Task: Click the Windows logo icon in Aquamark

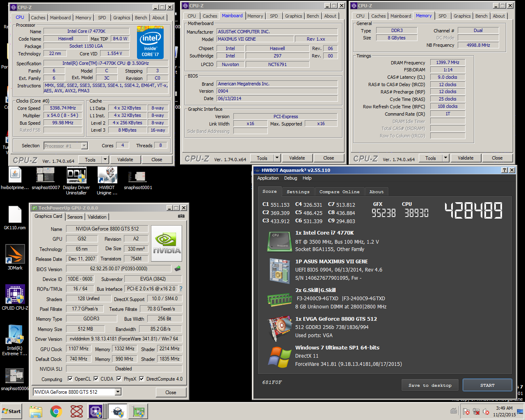Action: [279, 357]
